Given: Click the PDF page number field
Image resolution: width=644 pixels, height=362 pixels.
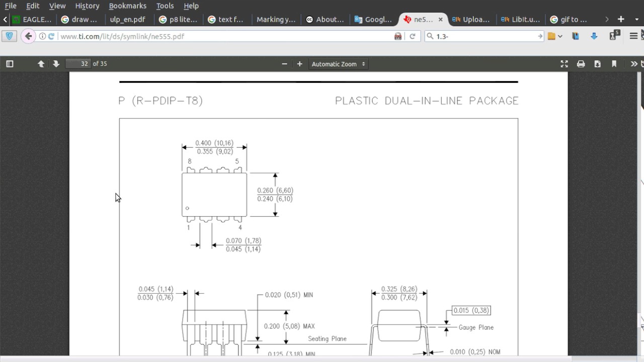Looking at the screenshot, I should 78,64.
